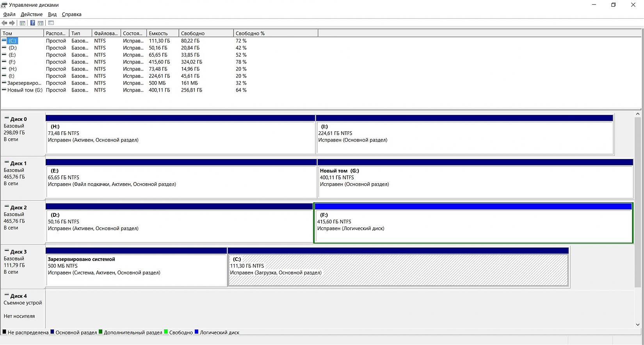Open the Действие menu
The height and width of the screenshot is (345, 644).
pyautogui.click(x=32, y=14)
